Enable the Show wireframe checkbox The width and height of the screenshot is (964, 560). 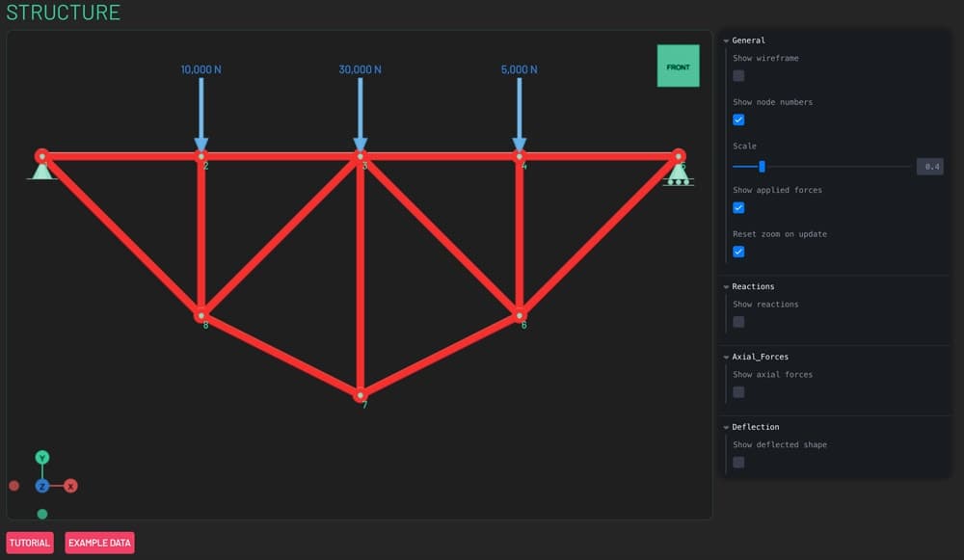[x=738, y=75]
